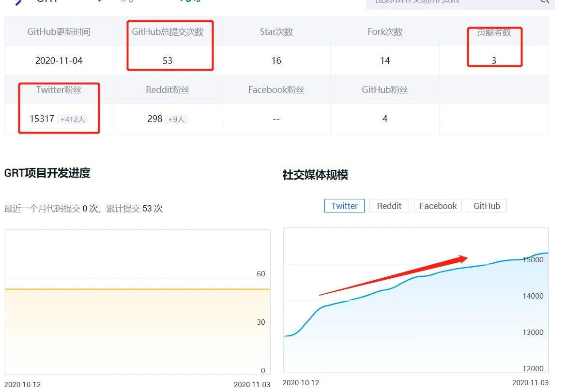Click the 社交媒体规模 heading

coord(315,175)
